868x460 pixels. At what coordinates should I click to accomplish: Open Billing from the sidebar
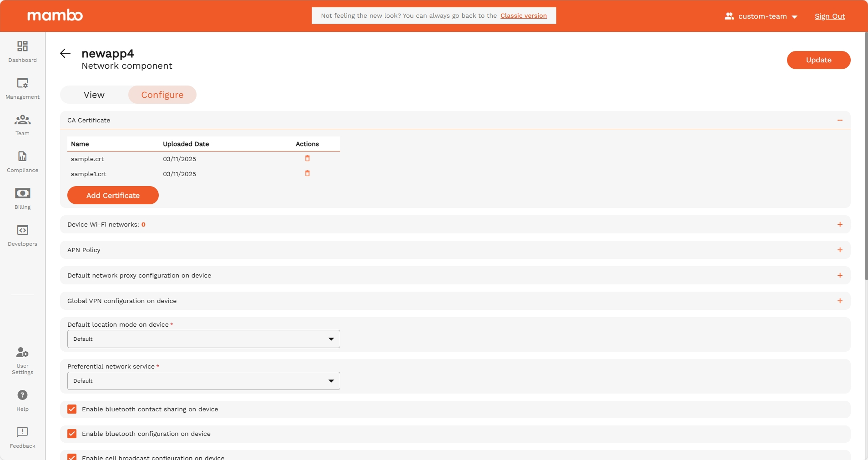tap(22, 193)
